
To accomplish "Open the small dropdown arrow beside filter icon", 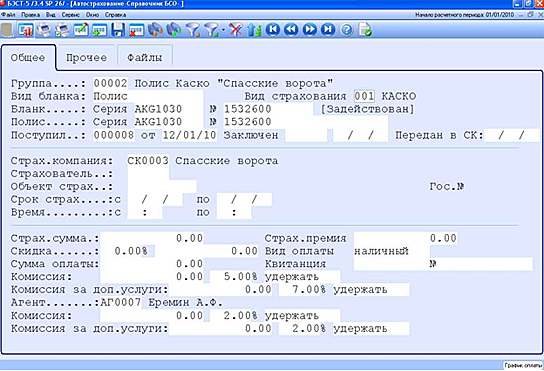I will tap(223, 30).
